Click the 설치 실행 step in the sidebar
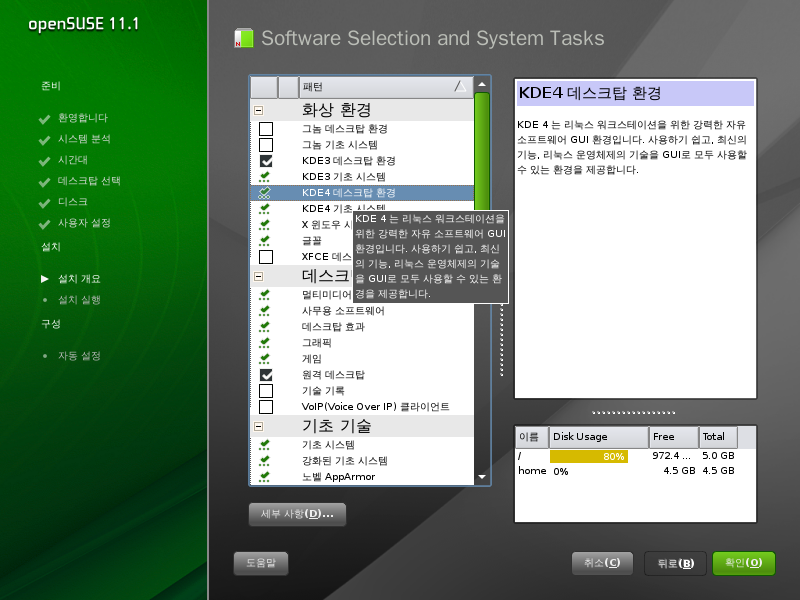 coord(79,299)
